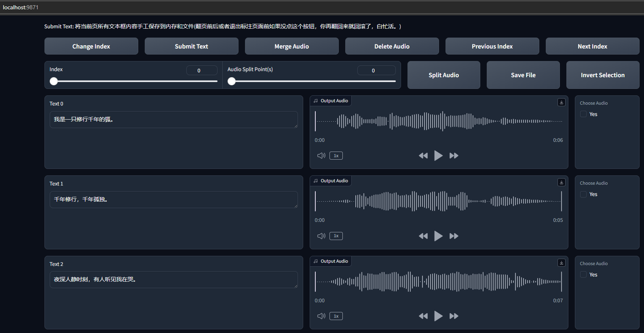
Task: Rewind the Text 1 audio clip
Action: 423,236
